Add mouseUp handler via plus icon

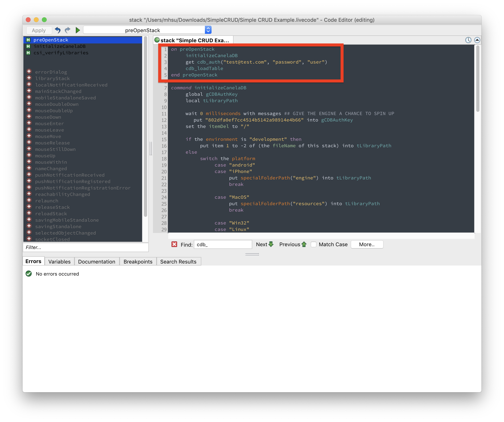tap(29, 155)
